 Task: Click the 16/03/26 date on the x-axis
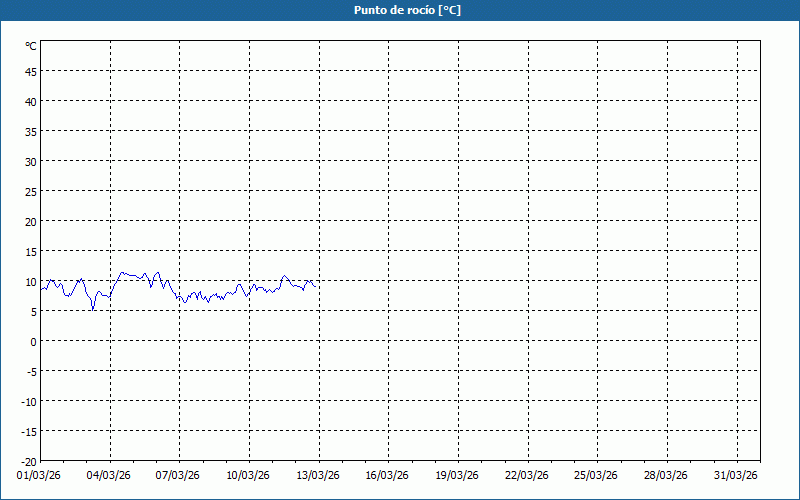[388, 475]
